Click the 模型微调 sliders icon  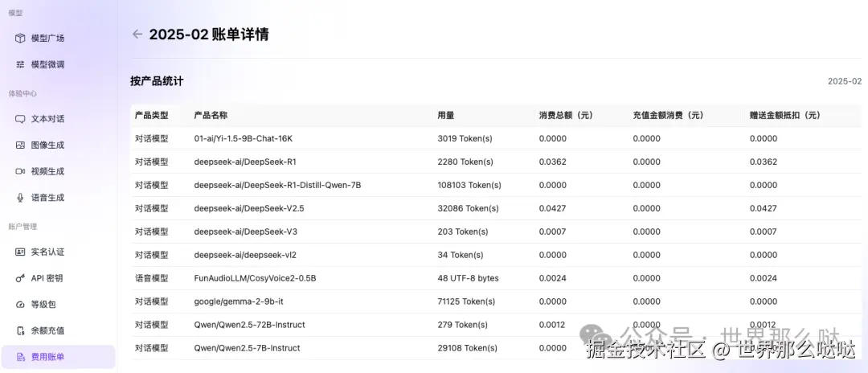20,64
